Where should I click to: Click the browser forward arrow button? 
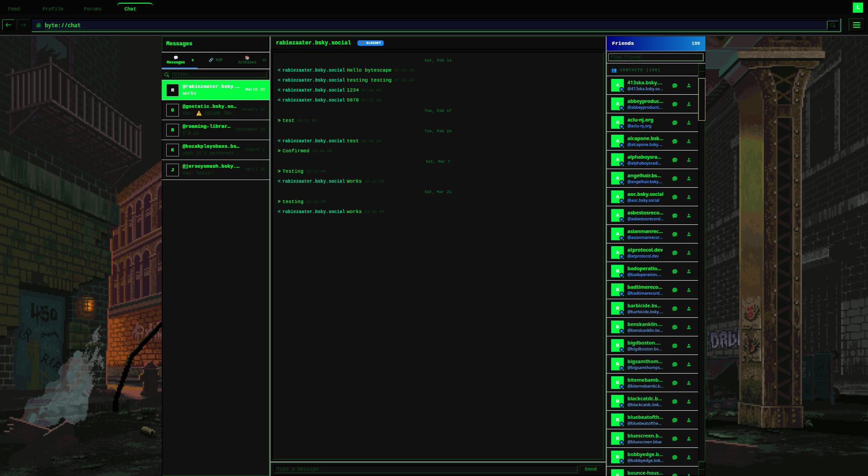pos(23,25)
